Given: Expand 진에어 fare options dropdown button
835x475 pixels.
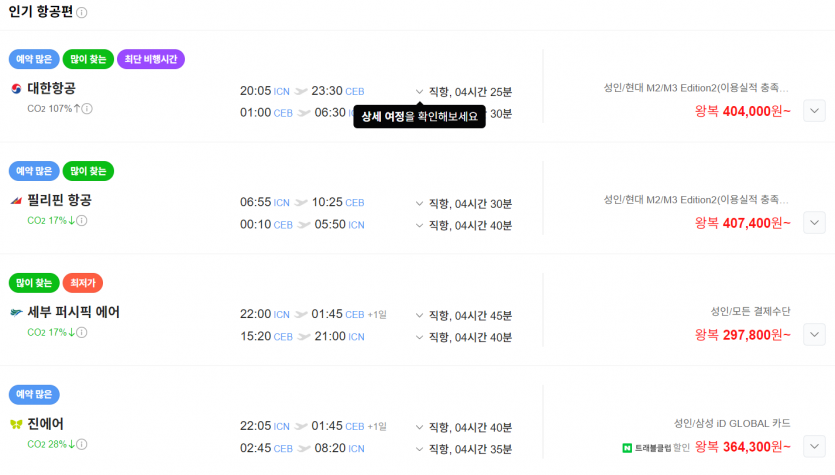Looking at the screenshot, I should [x=814, y=446].
